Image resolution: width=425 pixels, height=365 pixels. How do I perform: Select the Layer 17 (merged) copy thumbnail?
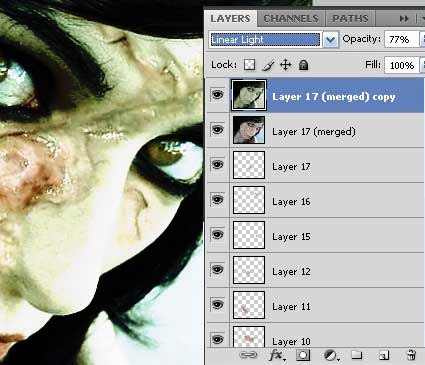click(x=249, y=95)
